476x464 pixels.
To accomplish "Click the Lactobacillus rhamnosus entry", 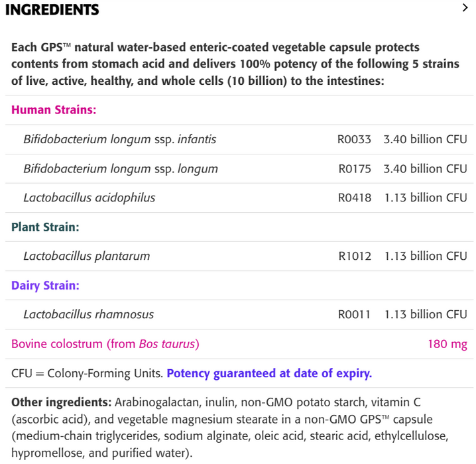I will click(88, 314).
